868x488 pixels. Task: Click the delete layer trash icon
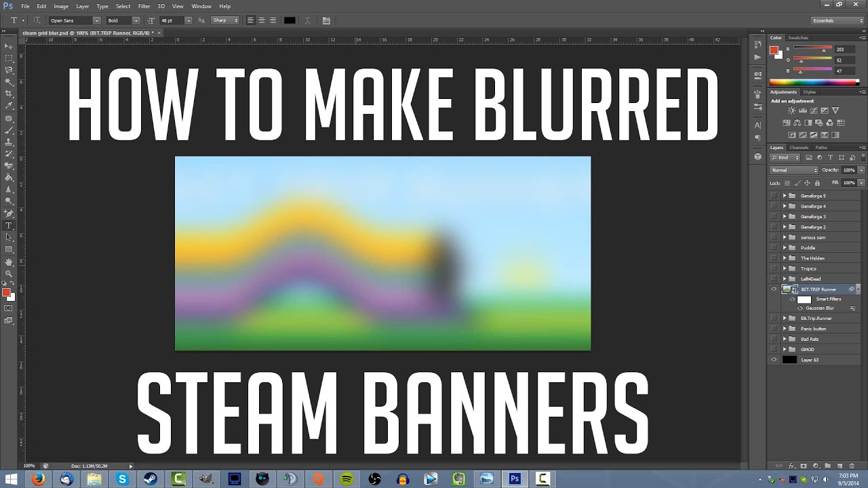(x=852, y=466)
